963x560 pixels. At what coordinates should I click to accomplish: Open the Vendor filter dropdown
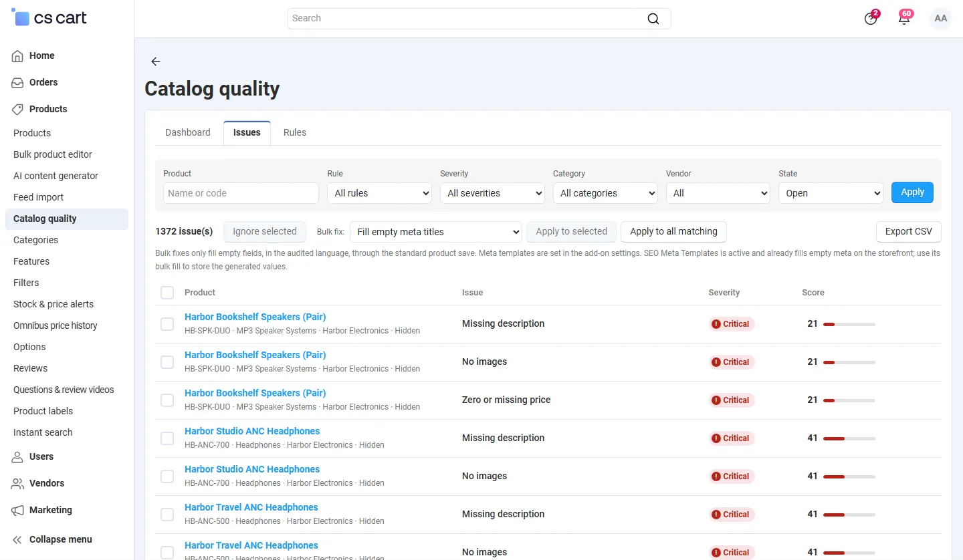[718, 193]
